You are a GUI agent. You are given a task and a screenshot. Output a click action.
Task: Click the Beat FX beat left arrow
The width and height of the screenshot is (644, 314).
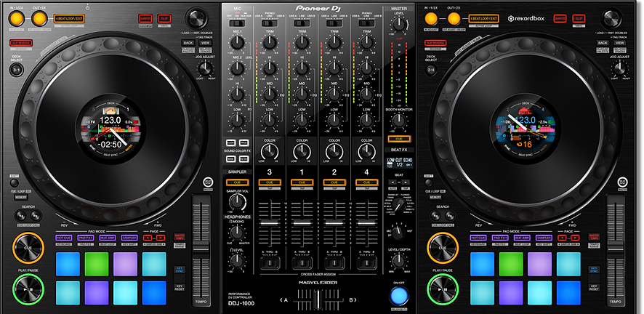393,182
